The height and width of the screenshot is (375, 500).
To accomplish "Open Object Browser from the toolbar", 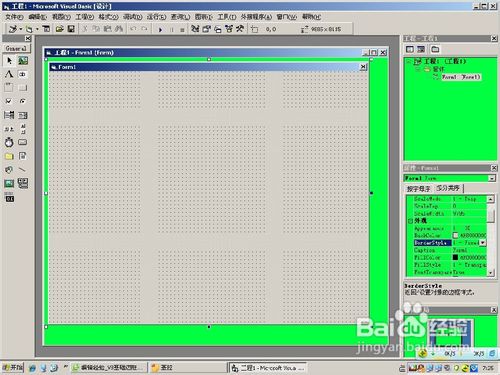I will pyautogui.click(x=229, y=29).
